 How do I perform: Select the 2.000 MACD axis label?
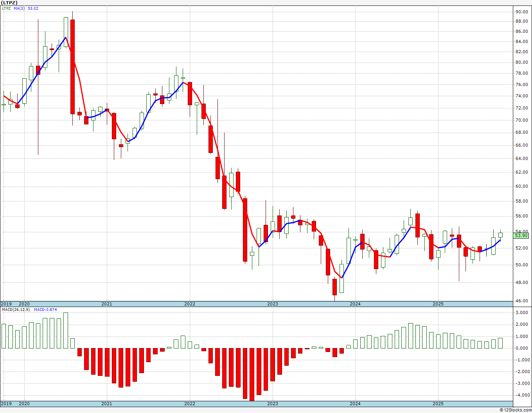[523, 324]
